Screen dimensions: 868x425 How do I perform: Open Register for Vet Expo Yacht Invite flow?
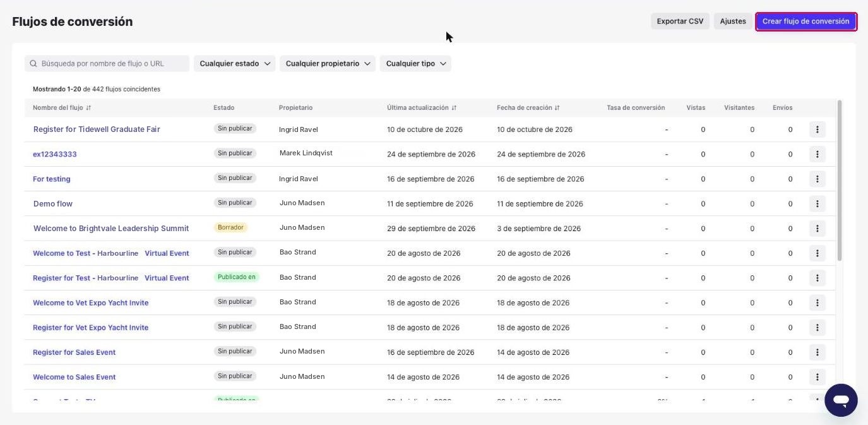91,327
